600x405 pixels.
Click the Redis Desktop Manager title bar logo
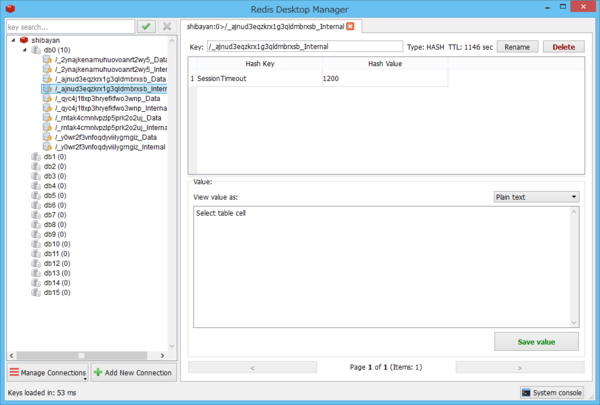point(10,8)
